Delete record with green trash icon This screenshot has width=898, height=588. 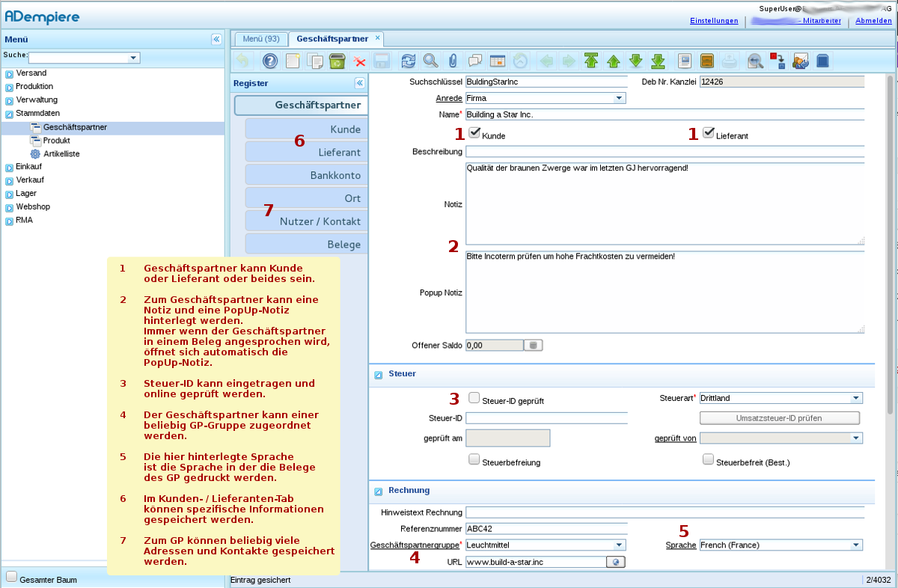(x=337, y=61)
